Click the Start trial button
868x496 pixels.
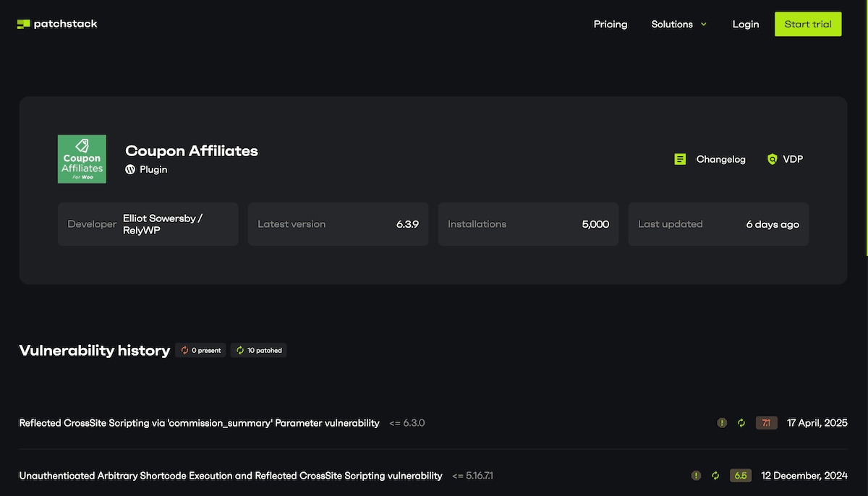808,24
